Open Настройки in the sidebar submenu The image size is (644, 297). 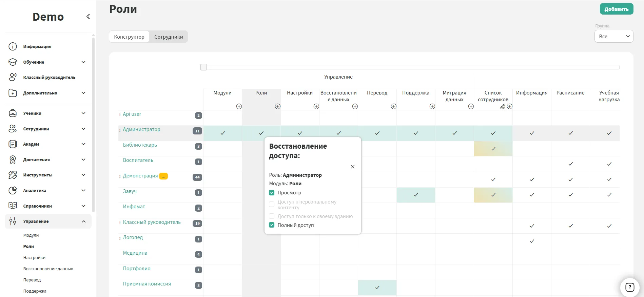coord(34,258)
